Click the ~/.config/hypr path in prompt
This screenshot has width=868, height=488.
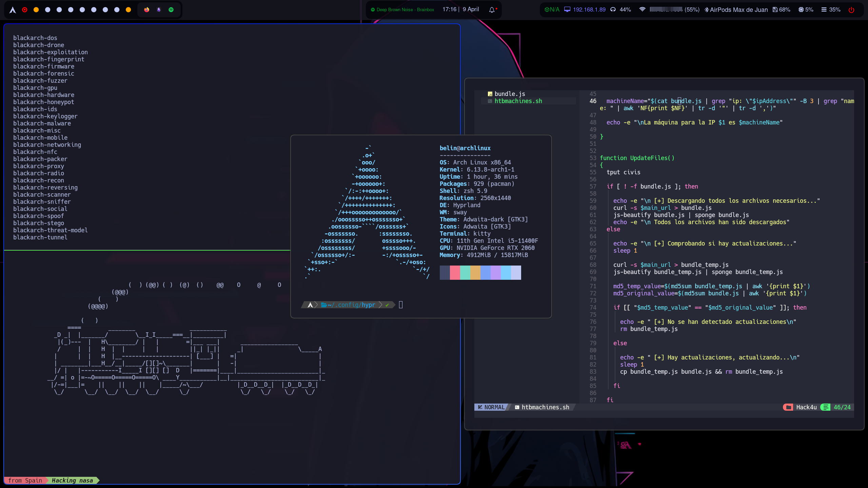tap(351, 305)
